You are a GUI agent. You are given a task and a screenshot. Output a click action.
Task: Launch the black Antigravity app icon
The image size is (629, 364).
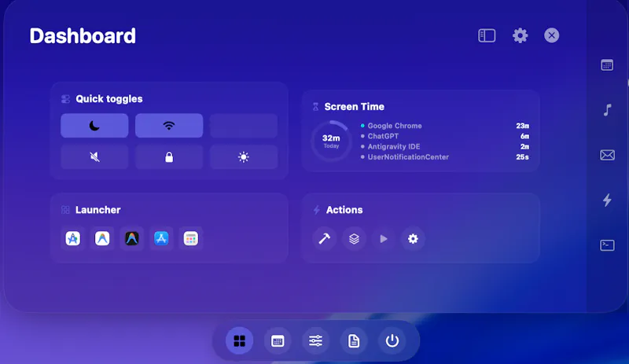coord(132,238)
